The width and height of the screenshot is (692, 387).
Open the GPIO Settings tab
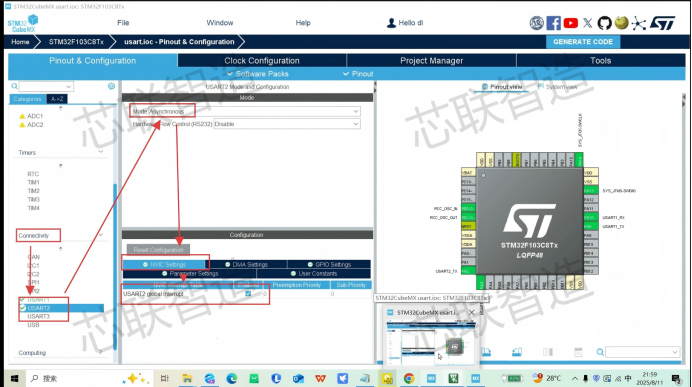click(x=329, y=264)
